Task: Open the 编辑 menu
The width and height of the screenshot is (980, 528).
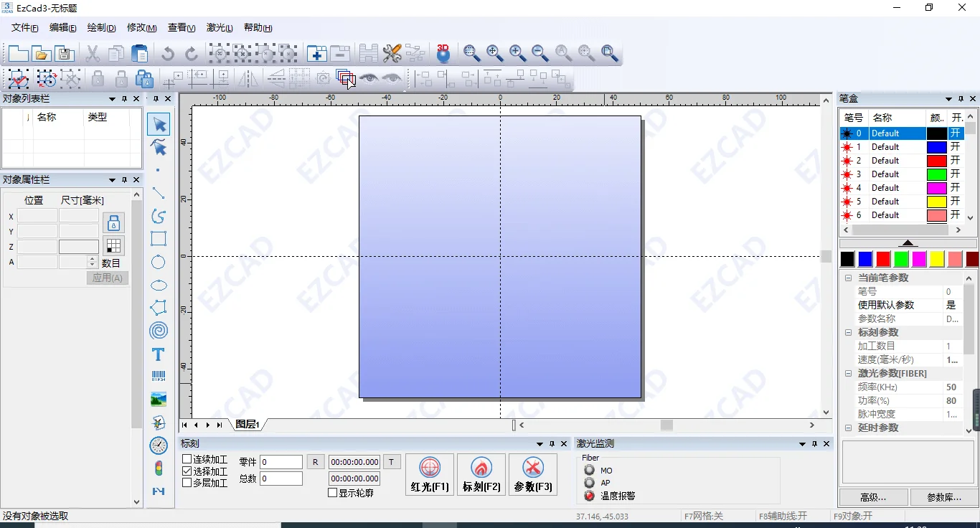Action: click(63, 28)
